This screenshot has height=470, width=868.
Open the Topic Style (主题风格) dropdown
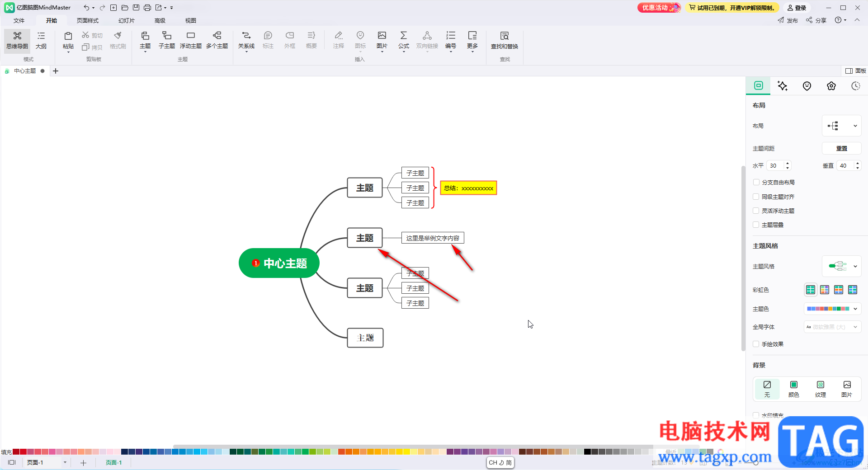(x=841, y=266)
